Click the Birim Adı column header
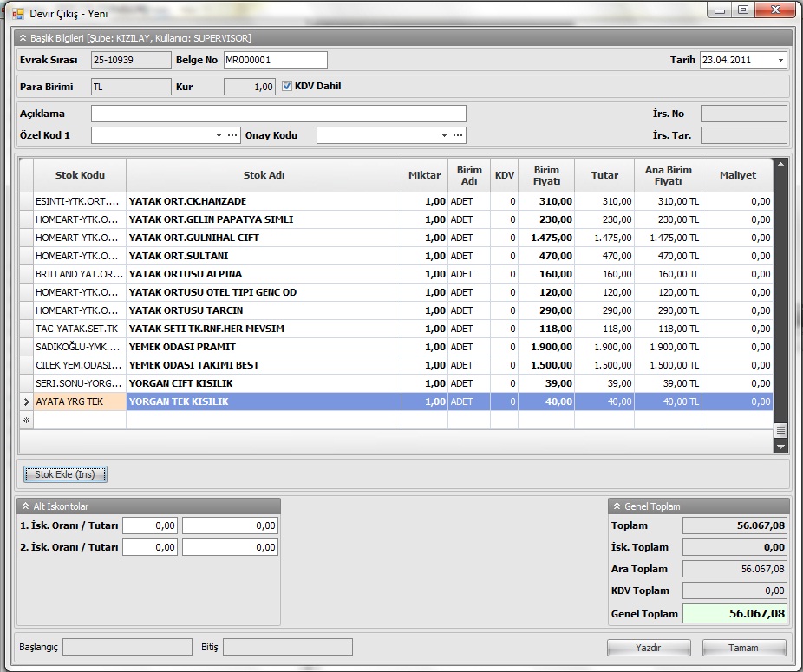This screenshot has width=803, height=672. tap(469, 175)
